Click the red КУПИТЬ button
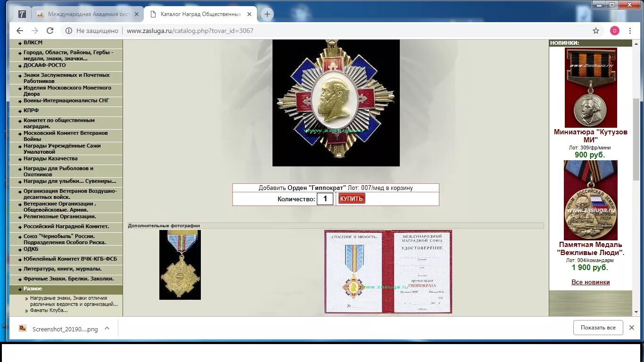Viewport: 644px width, 362px height. (352, 198)
